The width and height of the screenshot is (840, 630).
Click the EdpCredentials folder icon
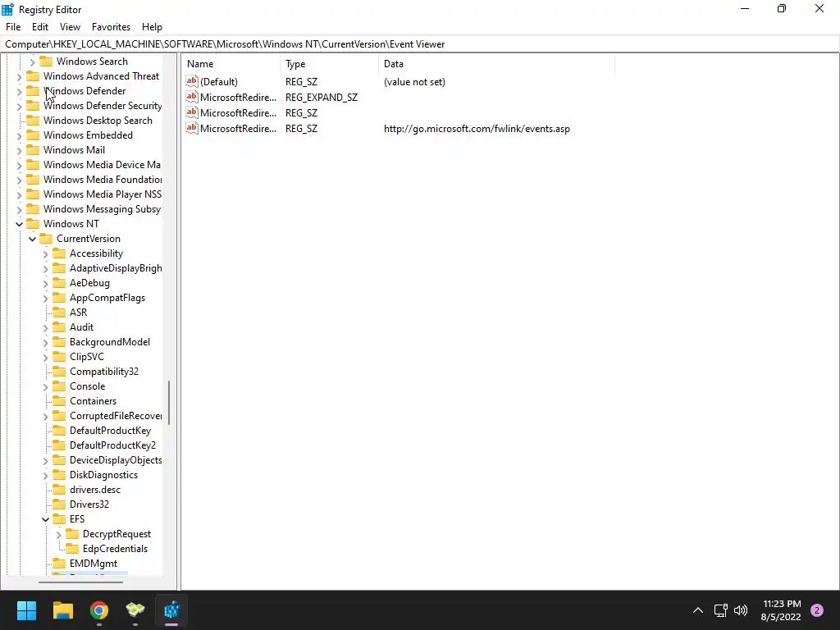pos(72,549)
